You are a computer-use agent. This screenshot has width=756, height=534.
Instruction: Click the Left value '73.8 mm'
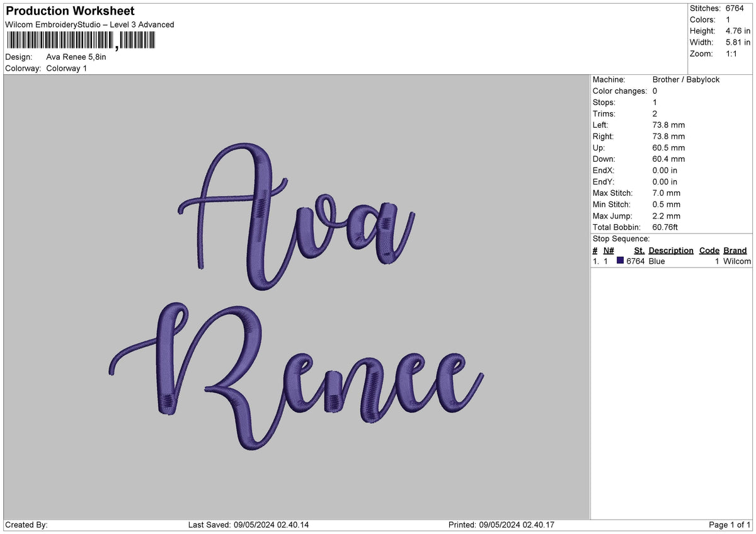pyautogui.click(x=668, y=125)
